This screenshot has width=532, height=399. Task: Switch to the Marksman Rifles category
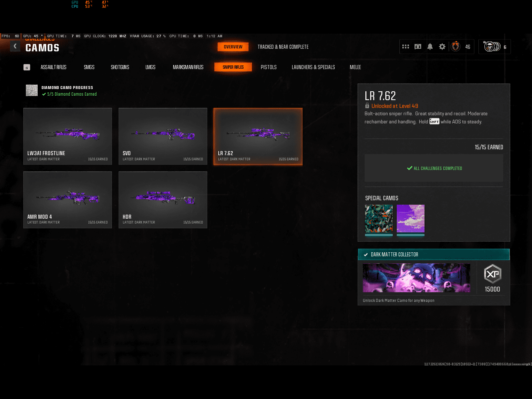click(x=188, y=67)
